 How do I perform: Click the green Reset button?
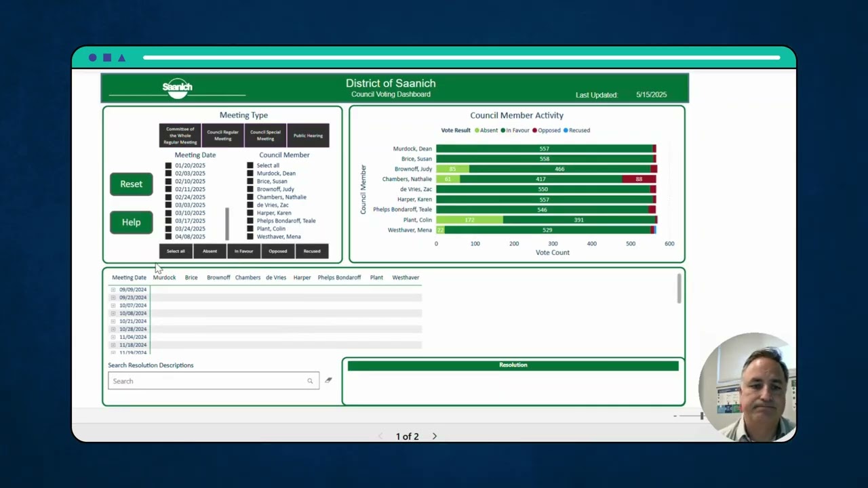point(132,184)
